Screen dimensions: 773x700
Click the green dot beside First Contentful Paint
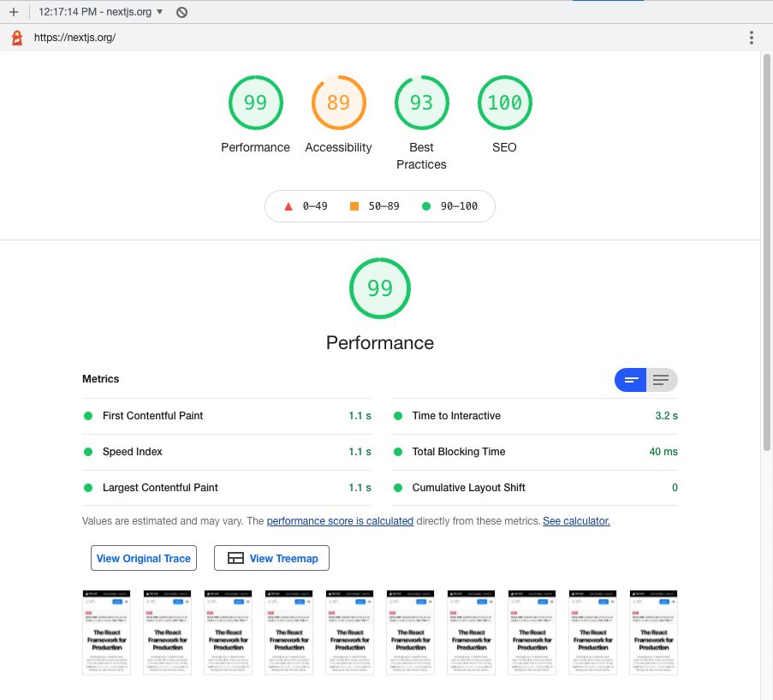88,416
